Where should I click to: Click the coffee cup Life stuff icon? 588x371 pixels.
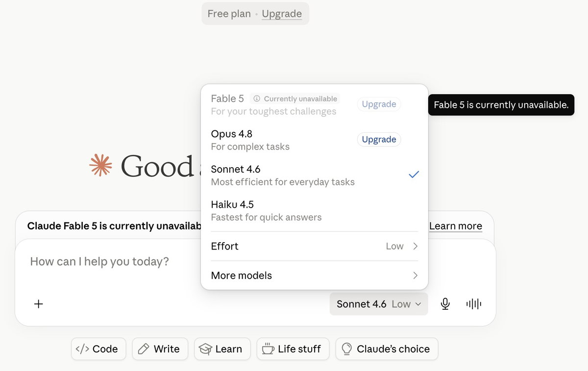point(268,349)
